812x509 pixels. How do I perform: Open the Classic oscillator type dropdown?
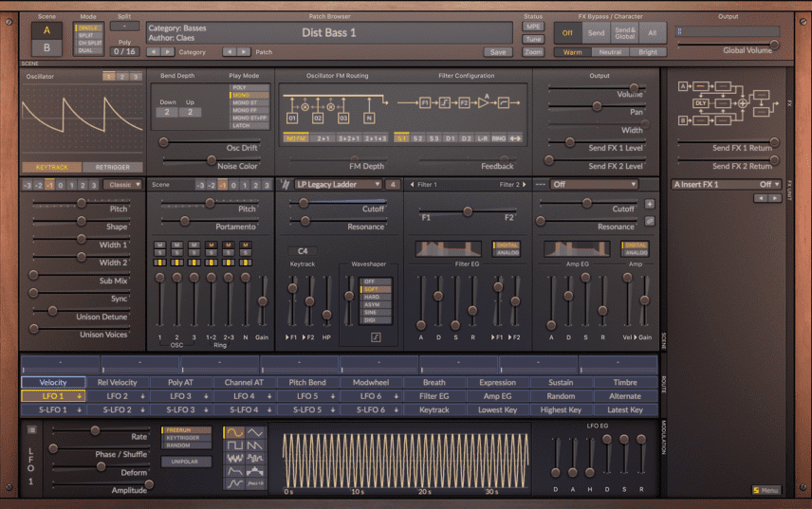(x=122, y=185)
